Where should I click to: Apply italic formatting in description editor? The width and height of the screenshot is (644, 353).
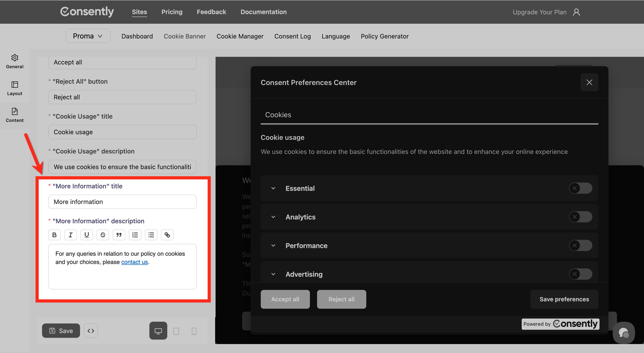(70, 235)
